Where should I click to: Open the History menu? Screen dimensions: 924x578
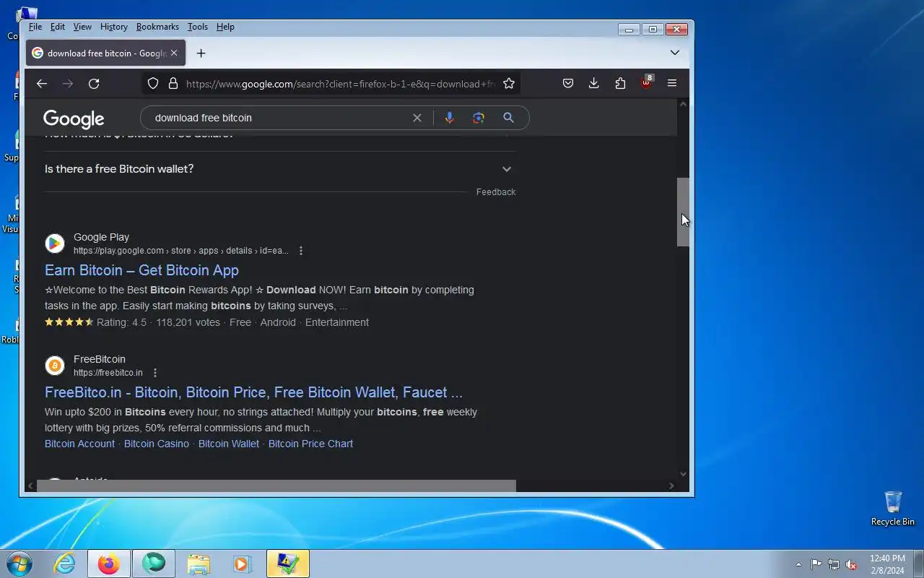(x=114, y=27)
